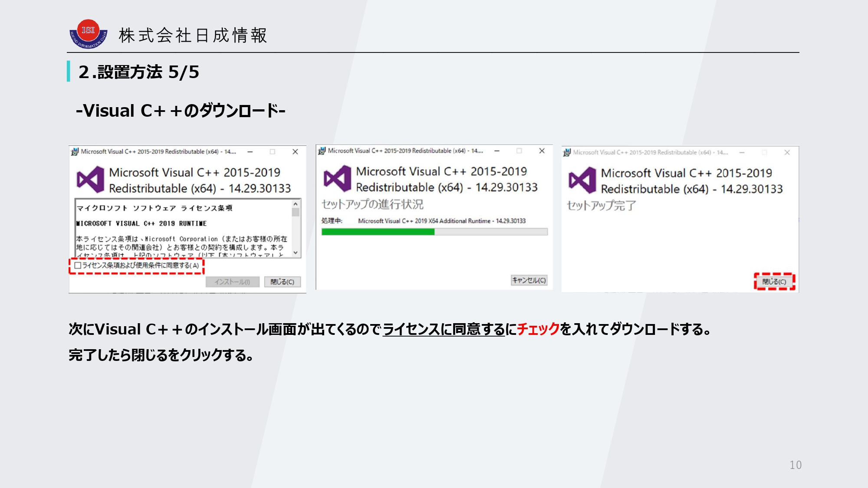Click the disabled インストール(I) button

pos(233,282)
